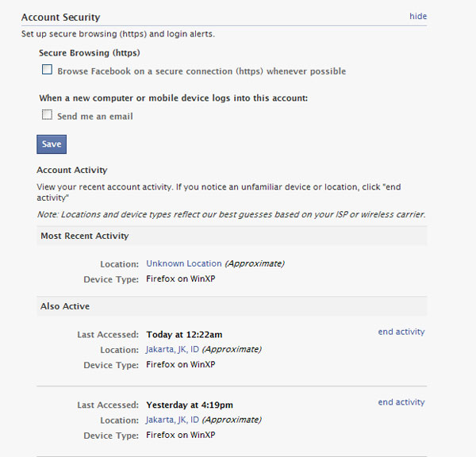Screen dimensions: 476x457
Task: Click the hide link beside Account Security
Action: click(x=417, y=16)
